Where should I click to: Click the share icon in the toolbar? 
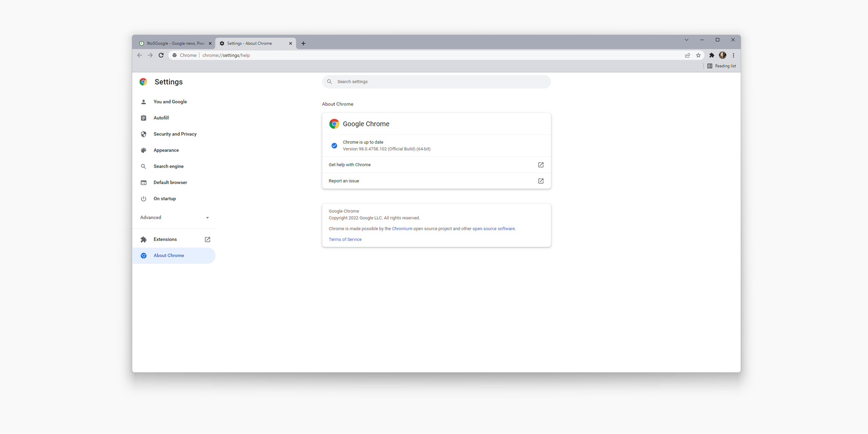coord(687,55)
